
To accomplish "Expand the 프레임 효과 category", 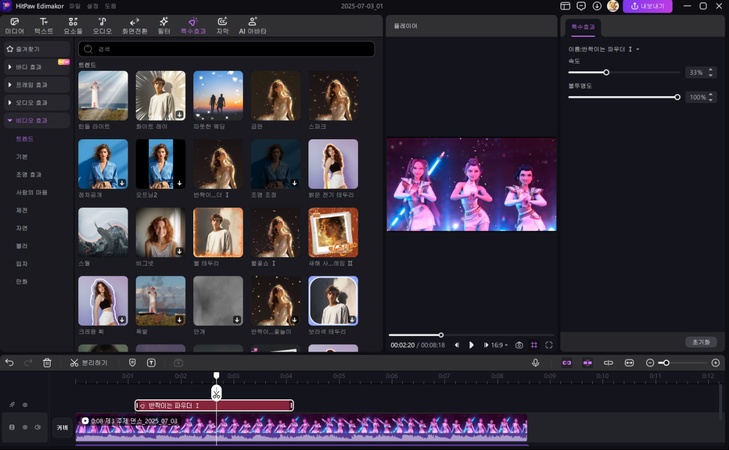I will click(37, 85).
